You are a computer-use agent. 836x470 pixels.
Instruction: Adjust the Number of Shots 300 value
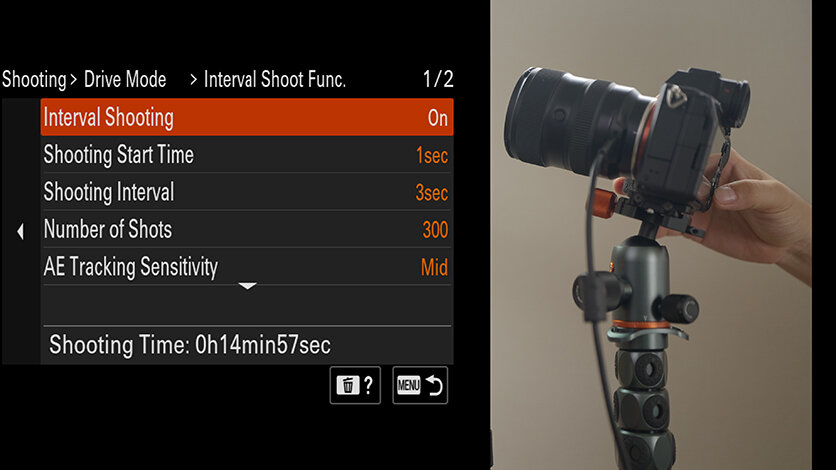coord(435,230)
